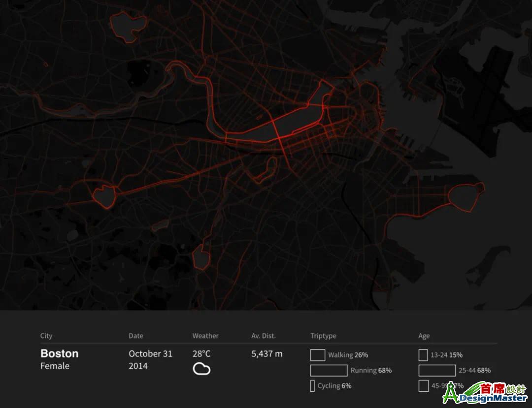Screen dimensions: 532x408
Task: Click the Av. Dist. column header
Action: [264, 336]
